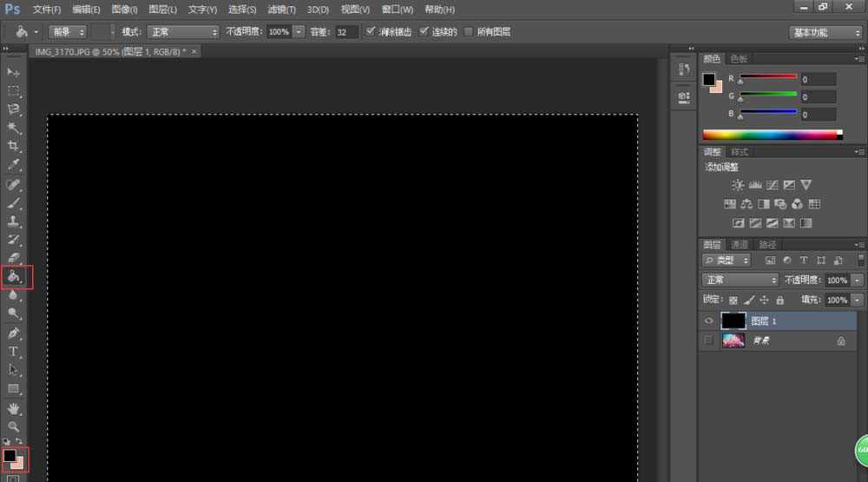The image size is (868, 482).
Task: Open the collapsed Properties panel icon
Action: pyautogui.click(x=684, y=97)
